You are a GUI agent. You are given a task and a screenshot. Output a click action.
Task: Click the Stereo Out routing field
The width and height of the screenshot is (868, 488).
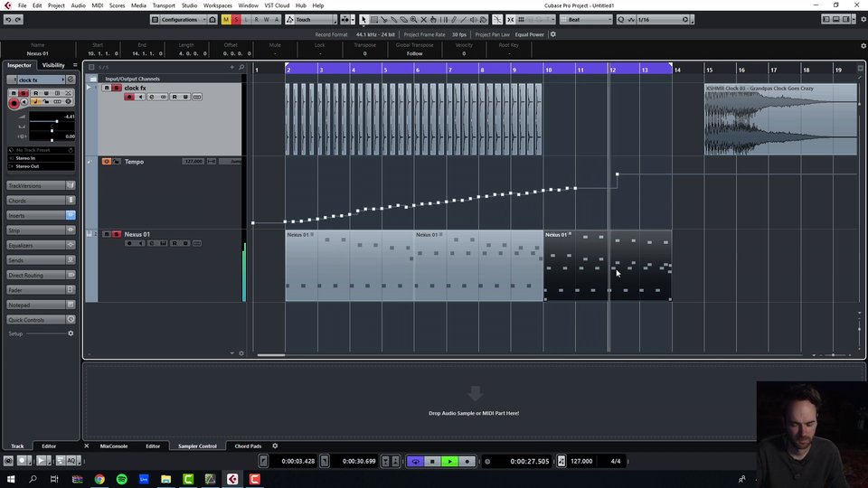tap(41, 166)
